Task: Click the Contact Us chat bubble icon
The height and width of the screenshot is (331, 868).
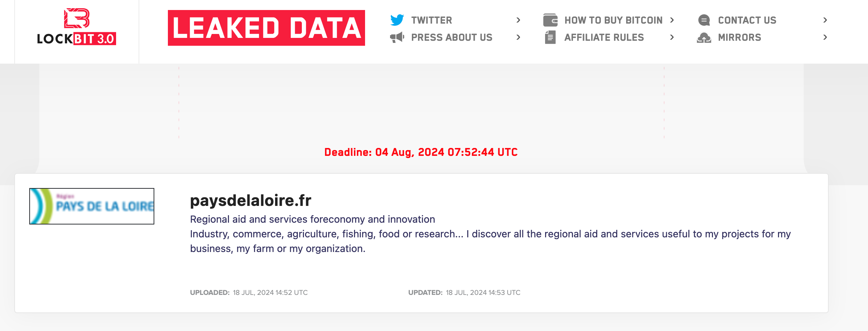Action: pyautogui.click(x=704, y=20)
